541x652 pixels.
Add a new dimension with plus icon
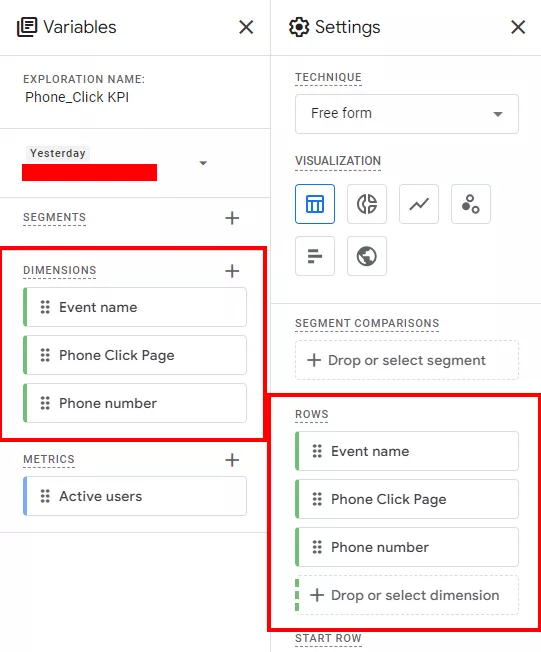click(232, 271)
